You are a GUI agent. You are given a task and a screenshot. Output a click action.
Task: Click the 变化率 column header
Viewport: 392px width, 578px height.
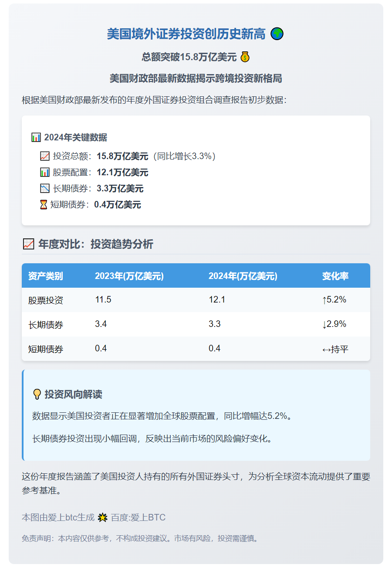click(335, 276)
